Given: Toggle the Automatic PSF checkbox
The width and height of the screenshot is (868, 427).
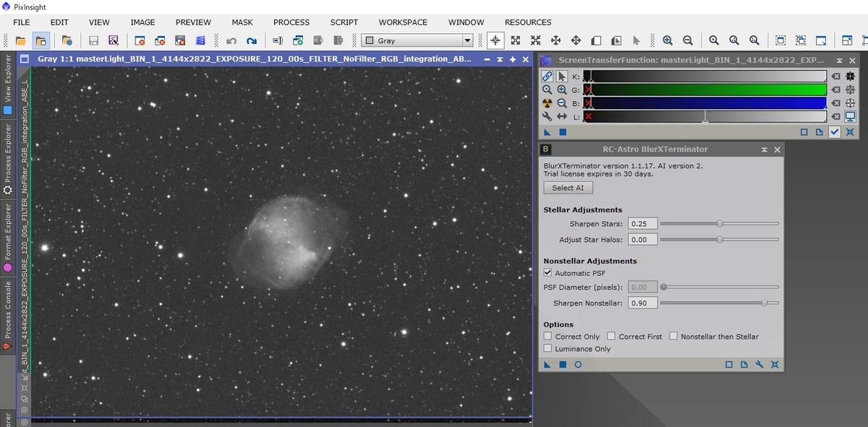Looking at the screenshot, I should point(548,273).
